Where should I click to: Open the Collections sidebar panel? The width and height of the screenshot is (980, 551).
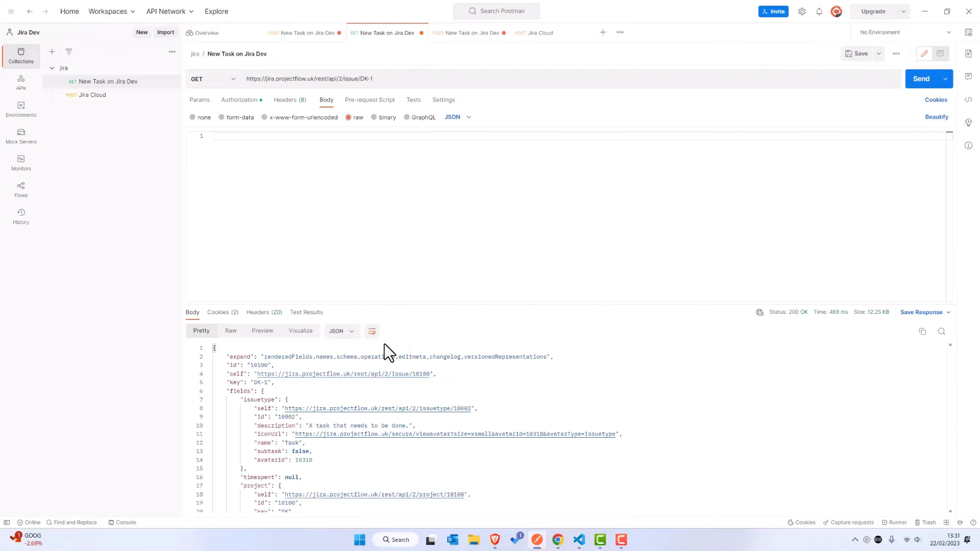[21, 56]
